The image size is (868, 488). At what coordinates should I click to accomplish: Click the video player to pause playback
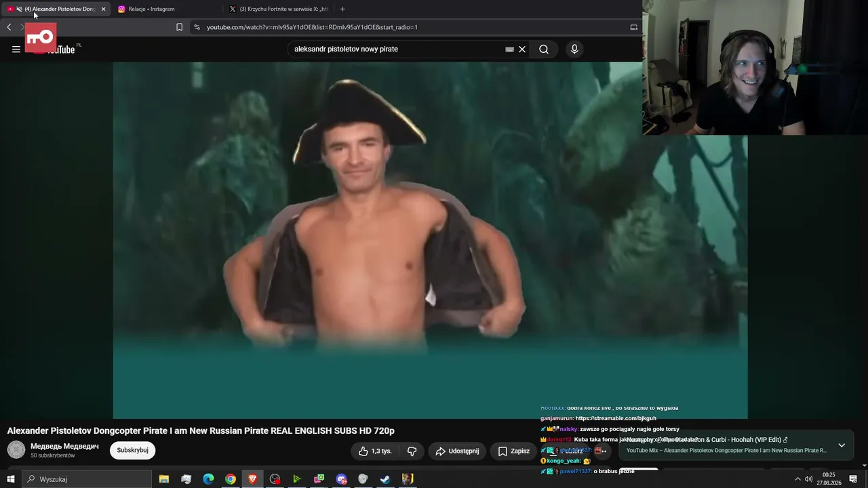coord(430,241)
